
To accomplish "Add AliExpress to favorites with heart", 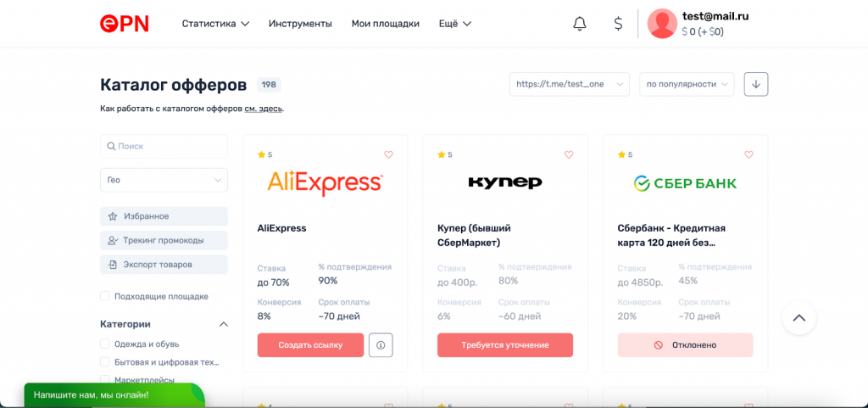I will coord(388,155).
